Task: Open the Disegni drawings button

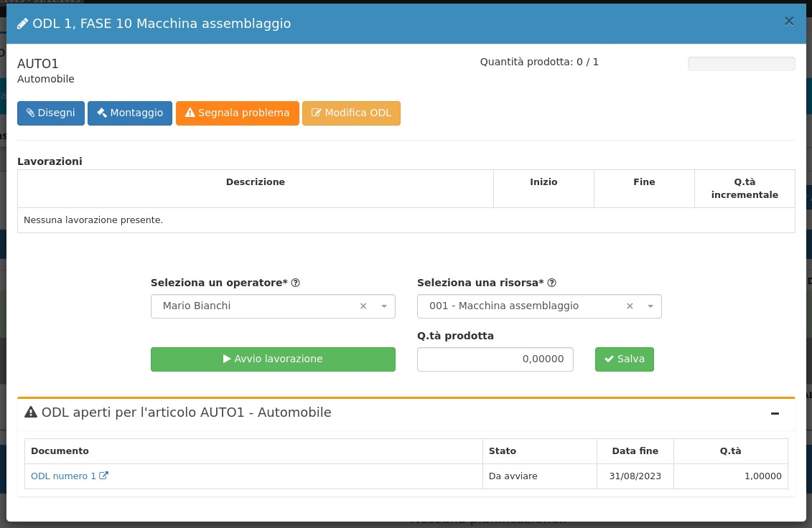Action: (51, 113)
